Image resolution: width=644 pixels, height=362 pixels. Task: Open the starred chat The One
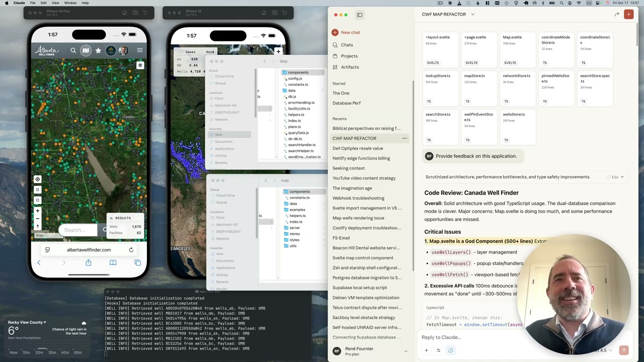click(x=341, y=93)
